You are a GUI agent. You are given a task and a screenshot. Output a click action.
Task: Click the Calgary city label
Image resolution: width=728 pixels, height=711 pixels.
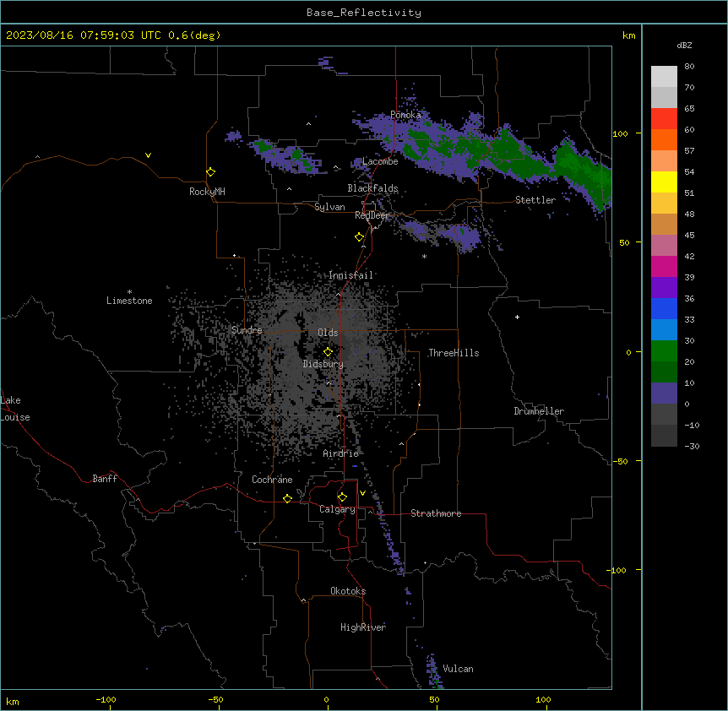coord(337,509)
